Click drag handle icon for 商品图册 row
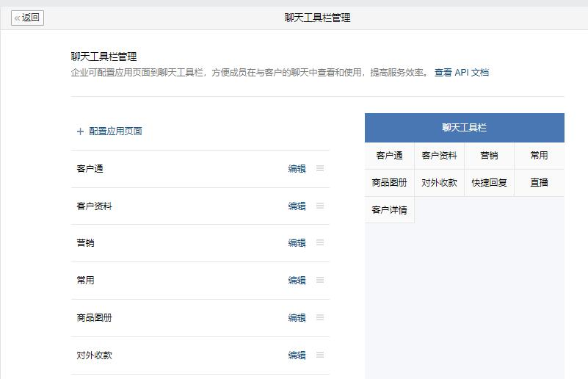The height and width of the screenshot is (379, 588). (x=320, y=317)
